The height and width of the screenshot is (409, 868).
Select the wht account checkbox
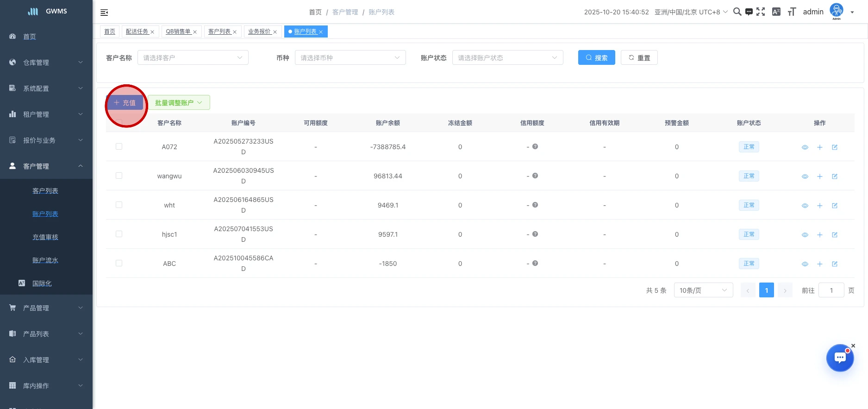click(x=119, y=205)
